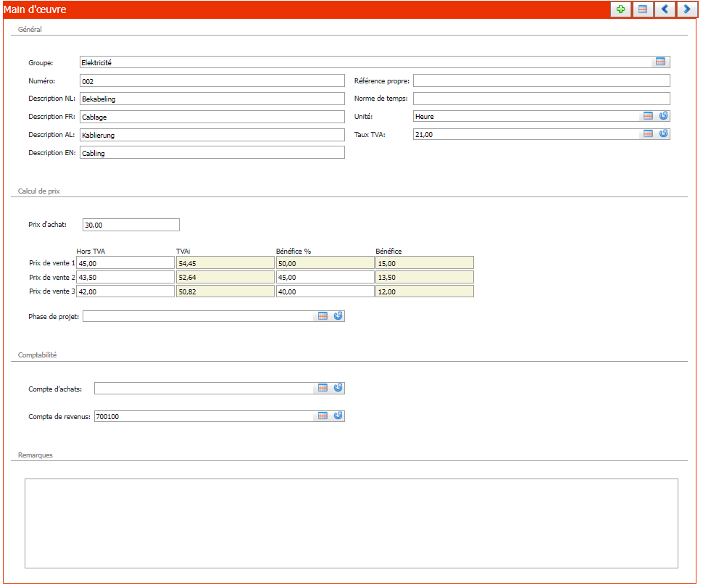Image resolution: width=703 pixels, height=588 pixels.
Task: Edit Prix de vente 3 Hors TVA 42,00
Action: pos(125,291)
